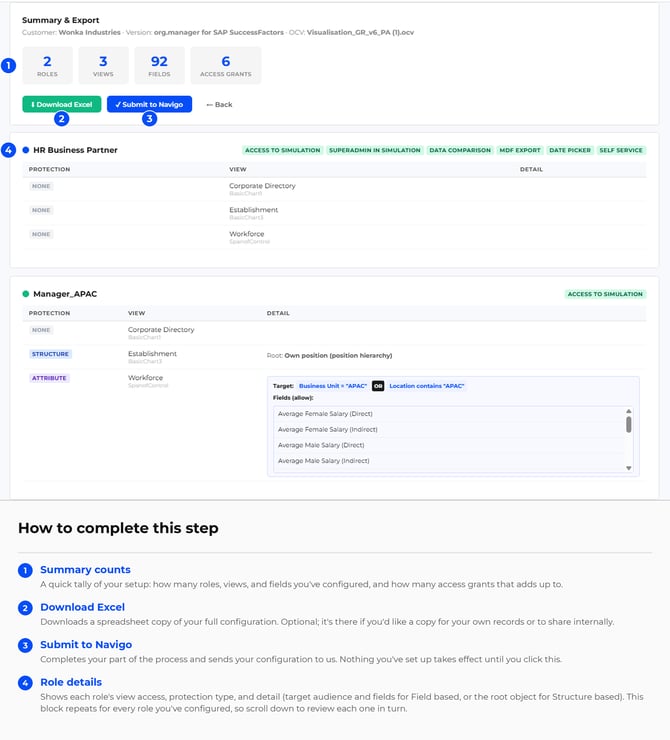Viewport: 670px width, 740px height.
Task: Select Average Female Salary (Direct) field
Action: tap(325, 414)
